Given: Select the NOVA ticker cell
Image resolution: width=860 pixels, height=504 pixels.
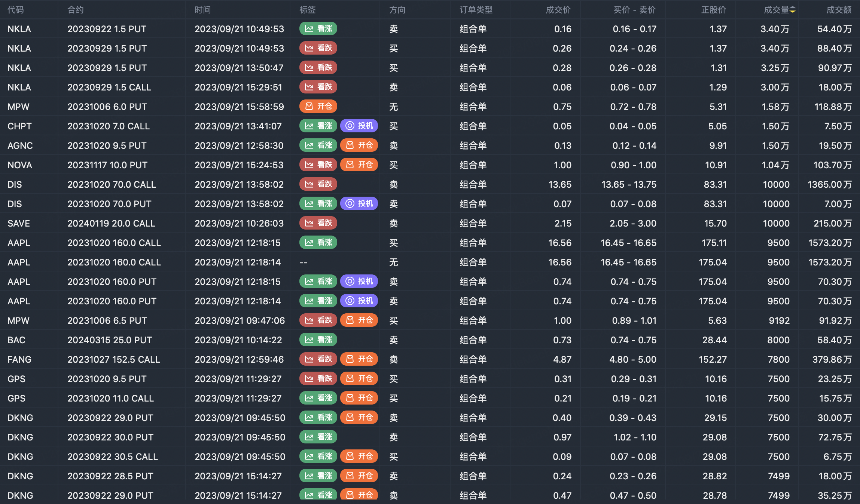Looking at the screenshot, I should (x=20, y=165).
